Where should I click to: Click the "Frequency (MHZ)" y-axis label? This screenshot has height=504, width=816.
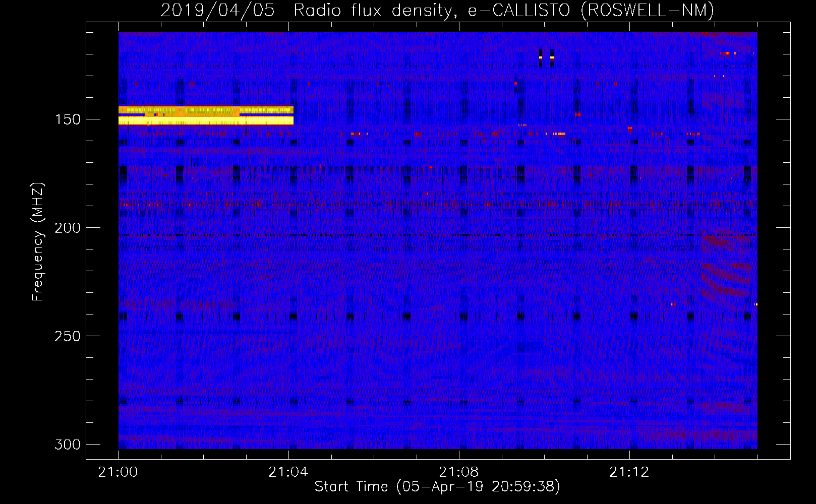tap(38, 241)
